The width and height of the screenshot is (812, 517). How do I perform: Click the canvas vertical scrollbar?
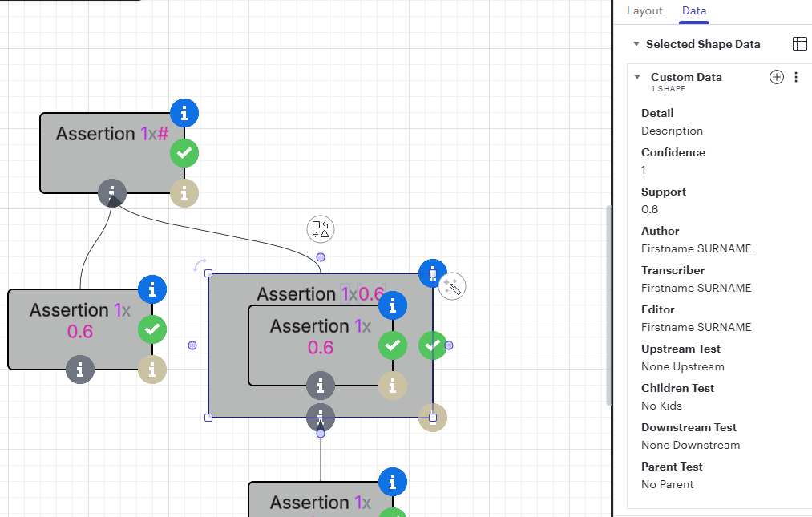coord(609,305)
